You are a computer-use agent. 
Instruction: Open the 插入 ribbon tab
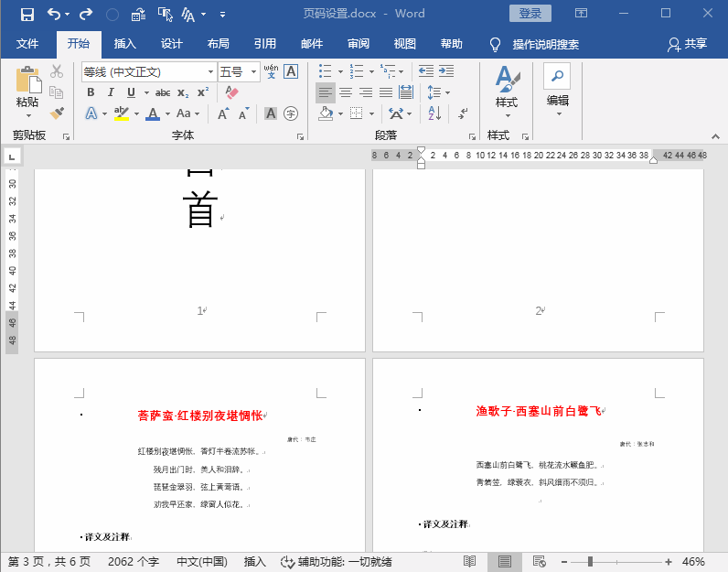coord(125,44)
